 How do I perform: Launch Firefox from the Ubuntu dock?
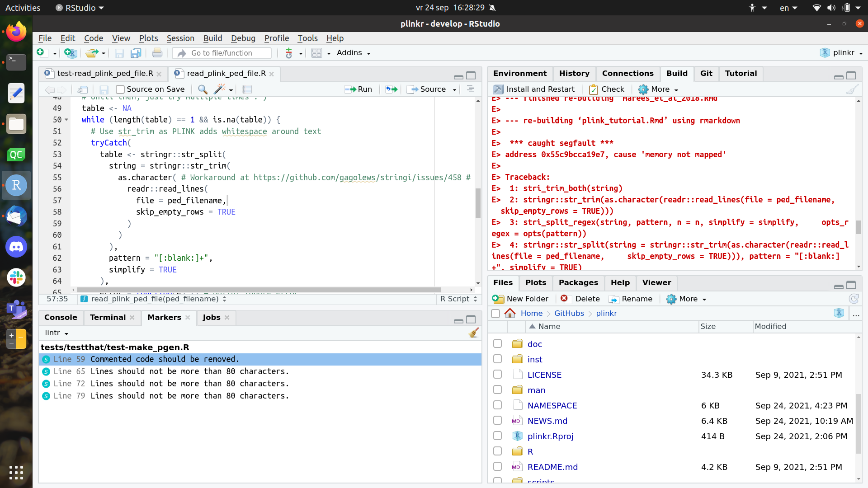click(x=16, y=31)
